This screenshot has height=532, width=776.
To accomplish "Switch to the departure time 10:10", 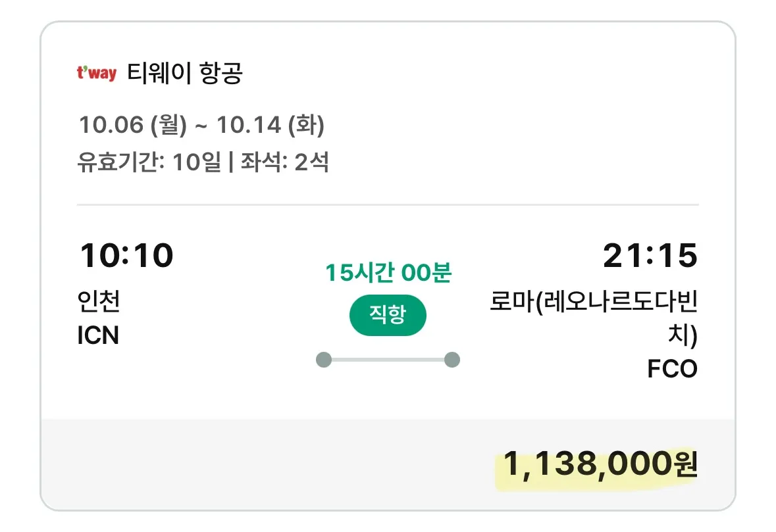I will click(x=126, y=256).
